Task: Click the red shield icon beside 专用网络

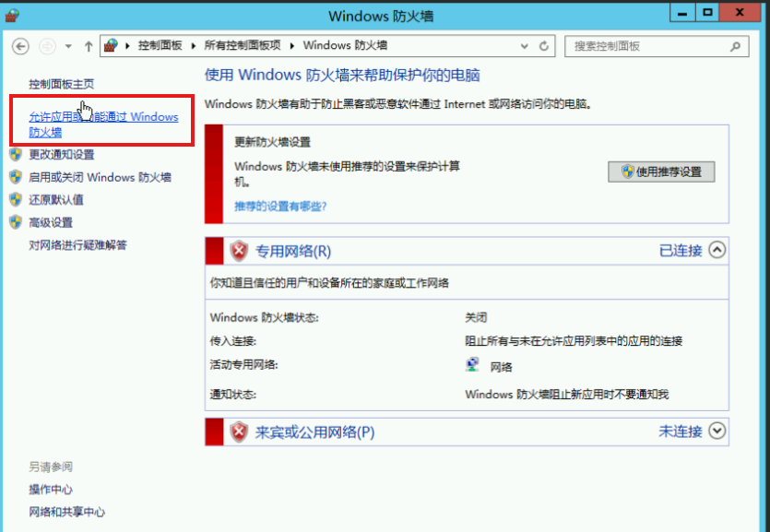Action: click(239, 251)
